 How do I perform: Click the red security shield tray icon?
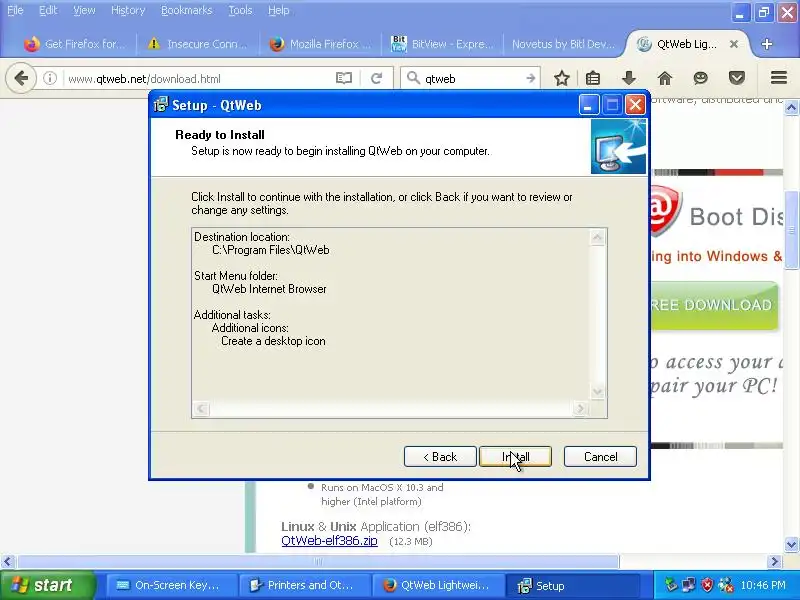tap(707, 585)
